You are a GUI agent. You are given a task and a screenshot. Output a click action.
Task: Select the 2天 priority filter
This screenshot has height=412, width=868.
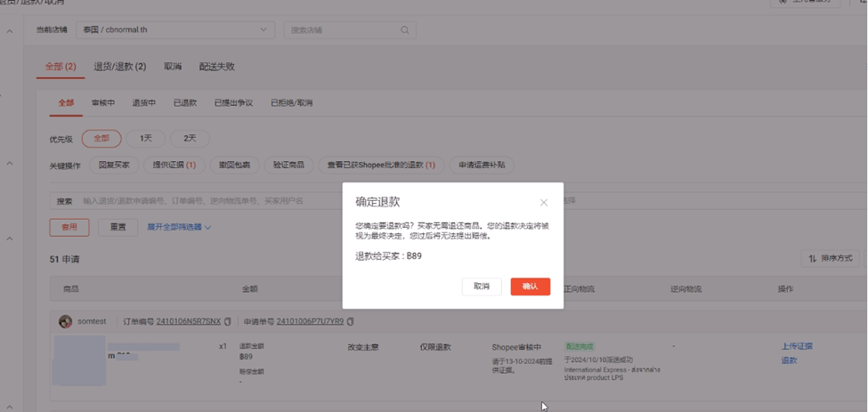(x=190, y=138)
